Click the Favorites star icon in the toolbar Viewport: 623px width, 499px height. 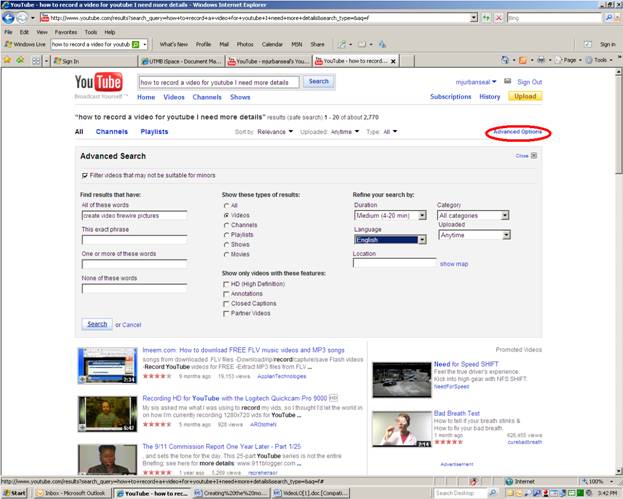8,60
